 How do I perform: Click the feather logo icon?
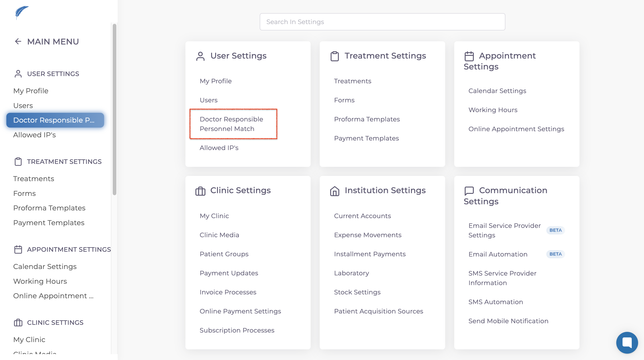point(22,12)
